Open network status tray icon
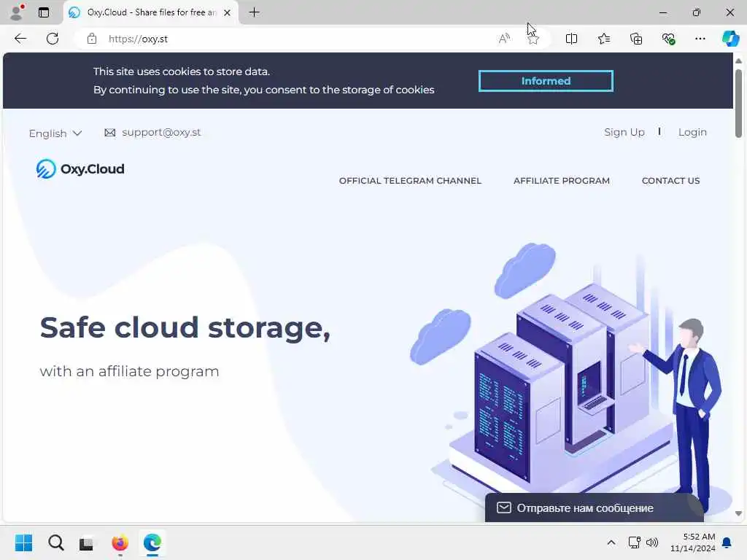Screen dimensions: 747x560 click(x=634, y=542)
